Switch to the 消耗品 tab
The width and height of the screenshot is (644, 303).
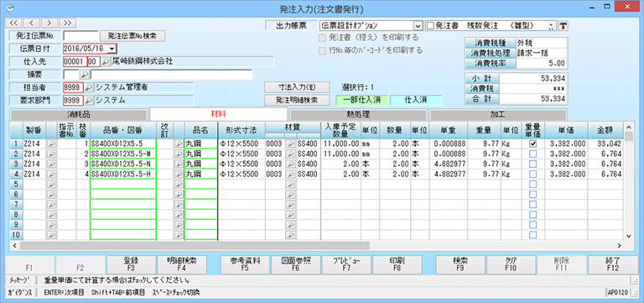78,115
